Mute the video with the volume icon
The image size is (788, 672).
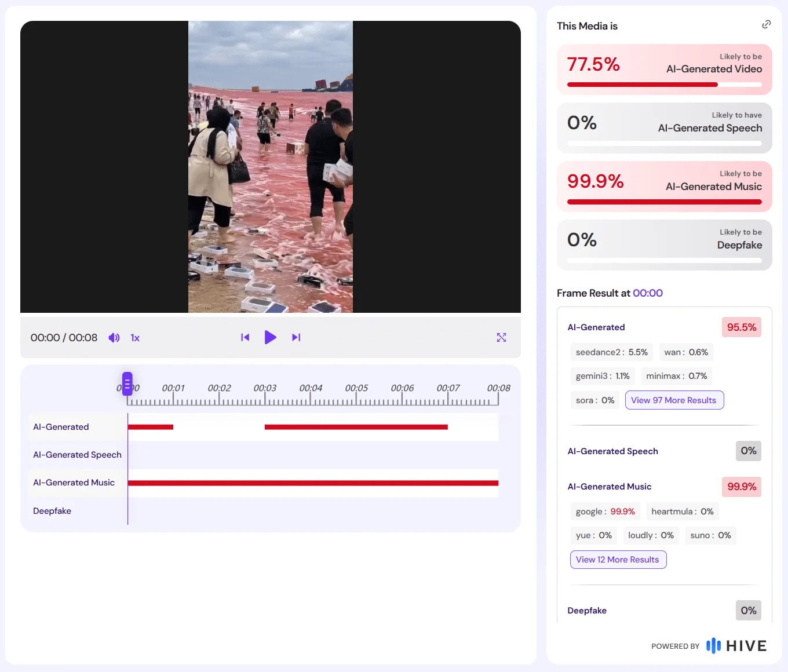pos(114,338)
